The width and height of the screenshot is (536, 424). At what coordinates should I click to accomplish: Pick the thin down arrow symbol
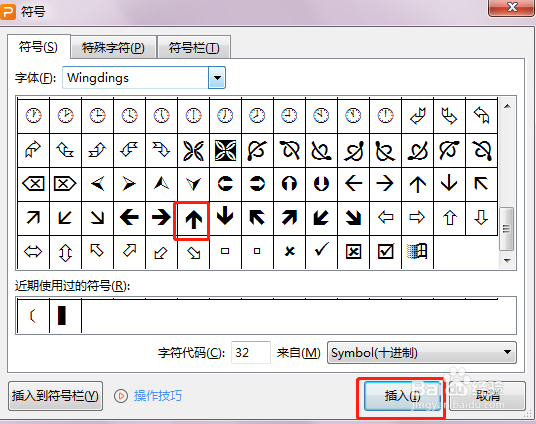[450, 184]
